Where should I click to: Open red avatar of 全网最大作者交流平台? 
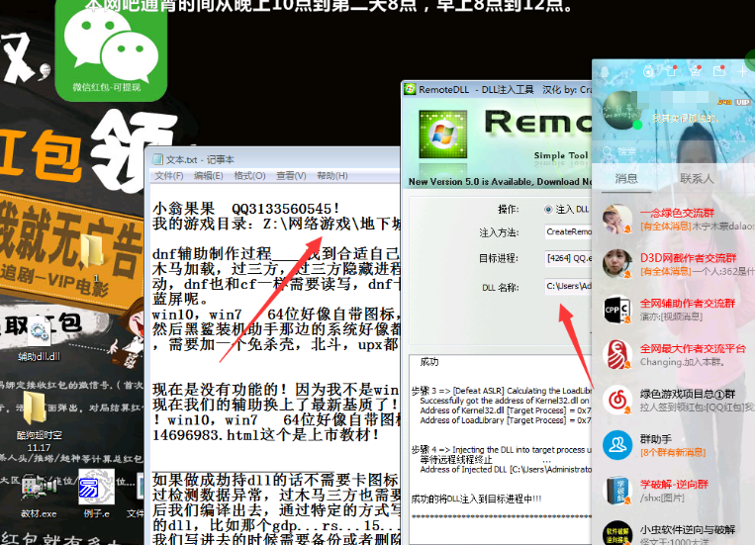tap(617, 355)
